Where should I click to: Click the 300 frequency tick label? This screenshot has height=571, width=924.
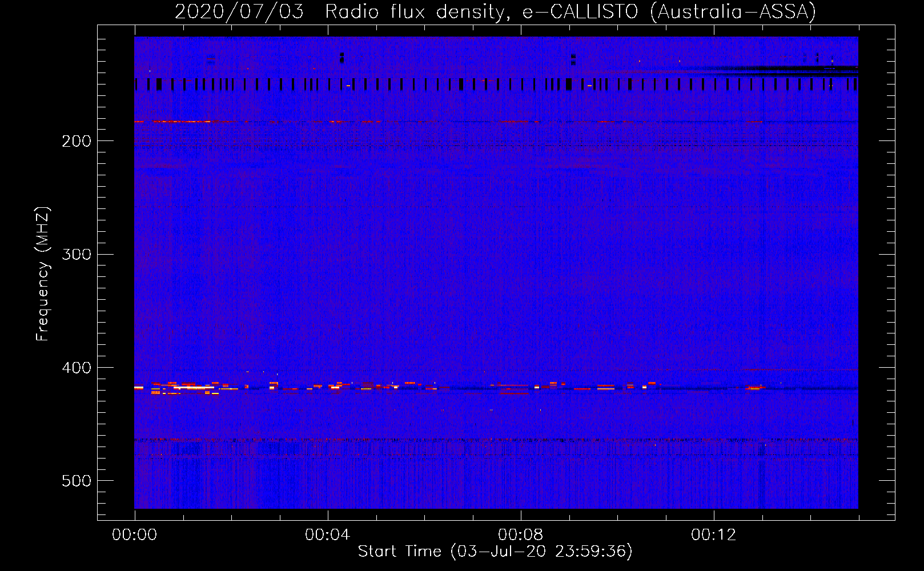coord(77,254)
